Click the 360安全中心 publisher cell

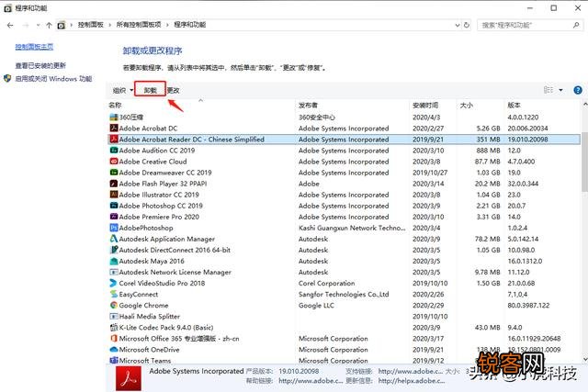point(317,118)
